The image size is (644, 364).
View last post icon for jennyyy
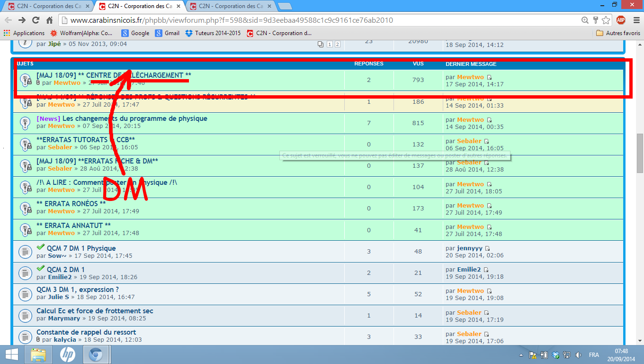point(487,248)
